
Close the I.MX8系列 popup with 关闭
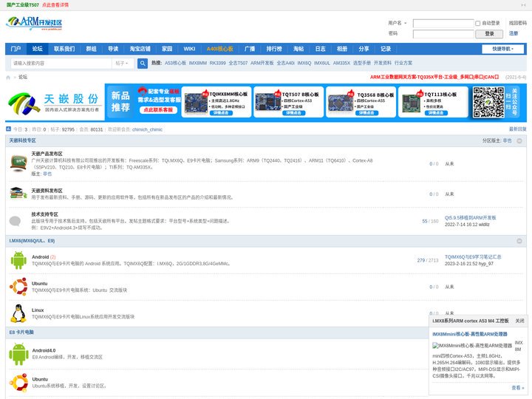pos(519,321)
